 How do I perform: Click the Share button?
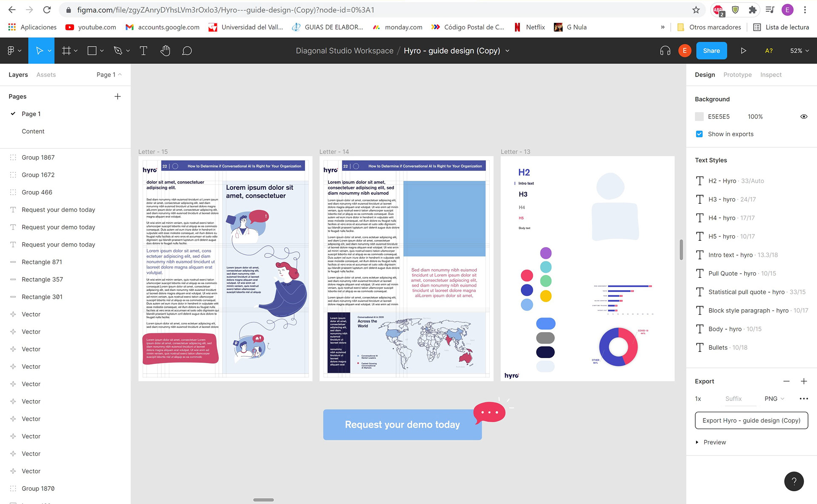pos(711,51)
